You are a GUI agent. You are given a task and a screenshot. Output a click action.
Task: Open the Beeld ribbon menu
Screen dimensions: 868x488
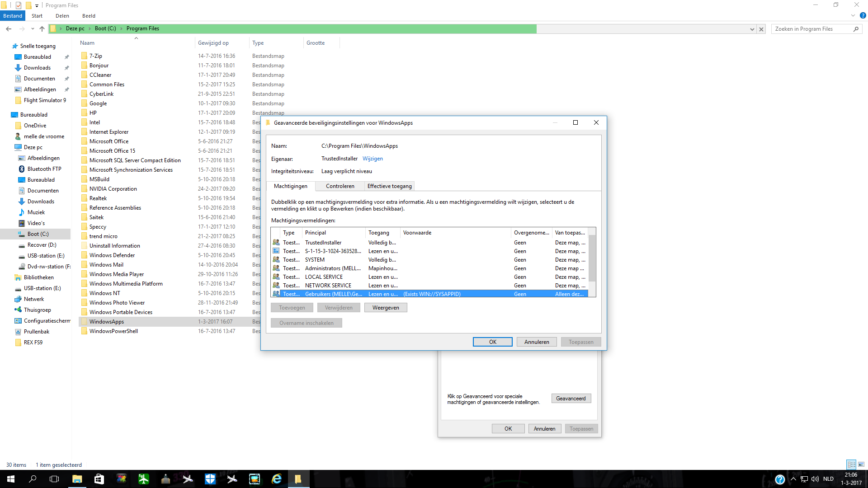pos(89,16)
